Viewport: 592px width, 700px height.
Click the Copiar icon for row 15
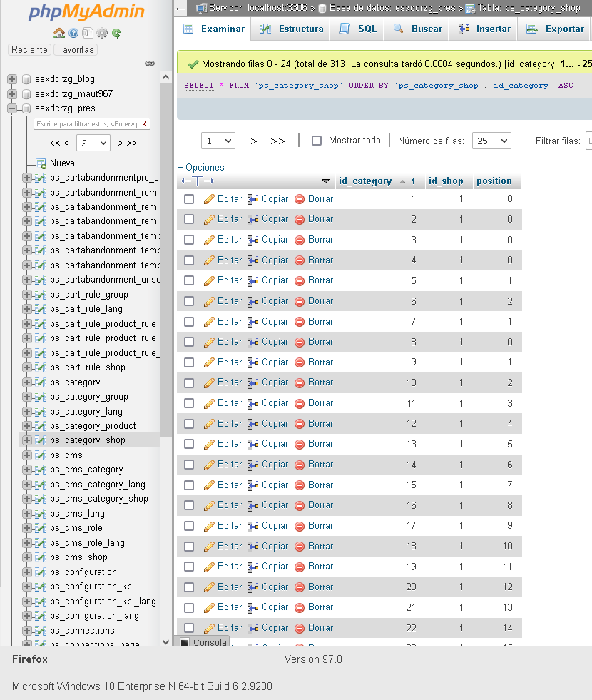click(252, 485)
